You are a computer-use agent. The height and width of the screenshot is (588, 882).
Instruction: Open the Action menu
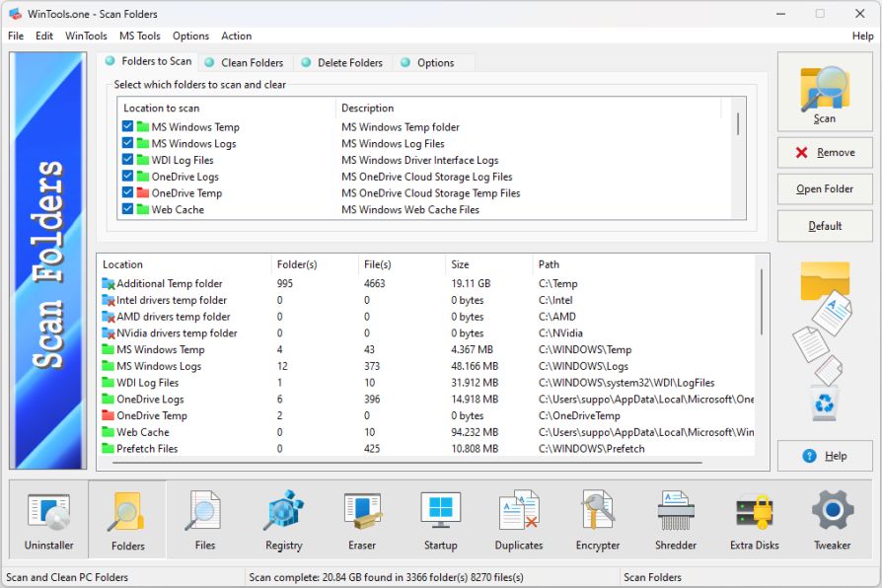(236, 37)
